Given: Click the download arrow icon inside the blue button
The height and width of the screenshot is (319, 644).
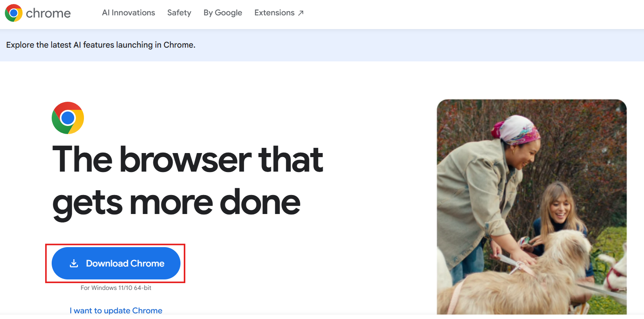Looking at the screenshot, I should coord(74,263).
